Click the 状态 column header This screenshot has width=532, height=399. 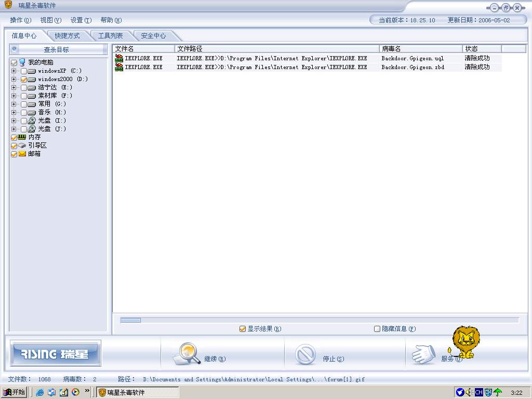tap(482, 49)
